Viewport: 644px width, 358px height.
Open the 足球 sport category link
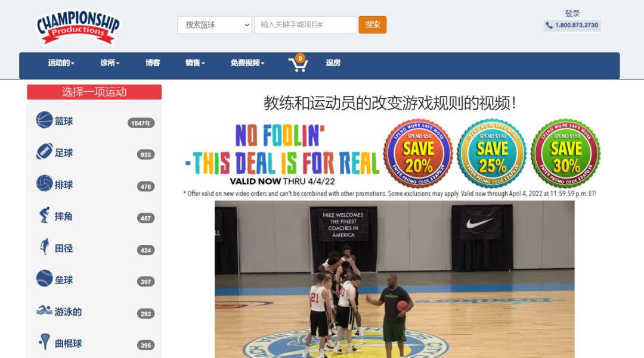click(64, 153)
